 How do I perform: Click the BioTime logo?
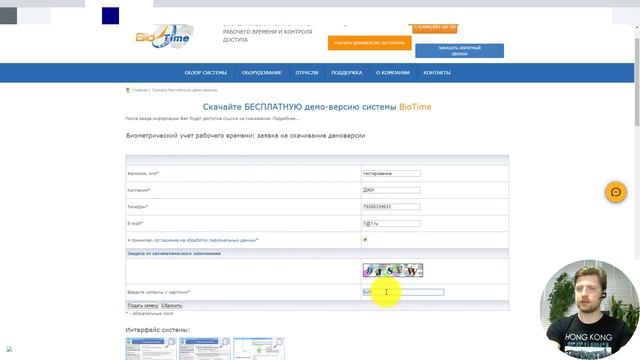coord(164,37)
